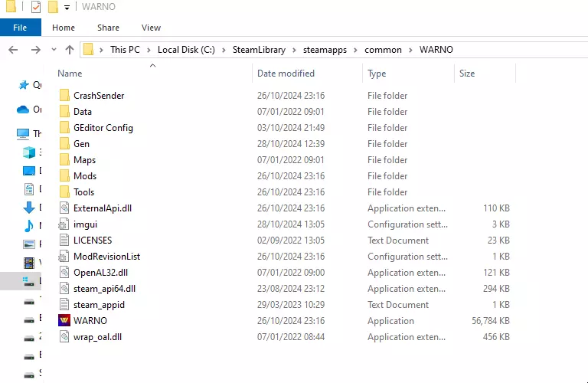This screenshot has width=588, height=383.
Task: Expand the chevron after steamapps
Action: pos(355,50)
